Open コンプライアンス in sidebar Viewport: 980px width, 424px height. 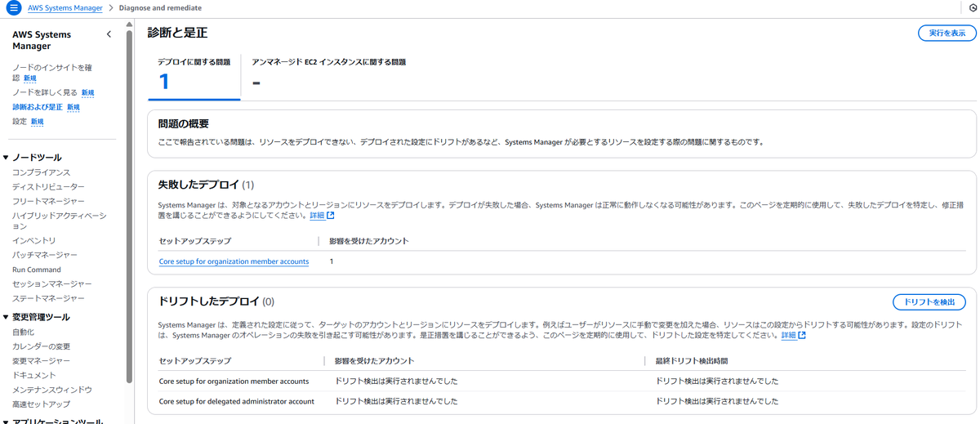(42, 172)
